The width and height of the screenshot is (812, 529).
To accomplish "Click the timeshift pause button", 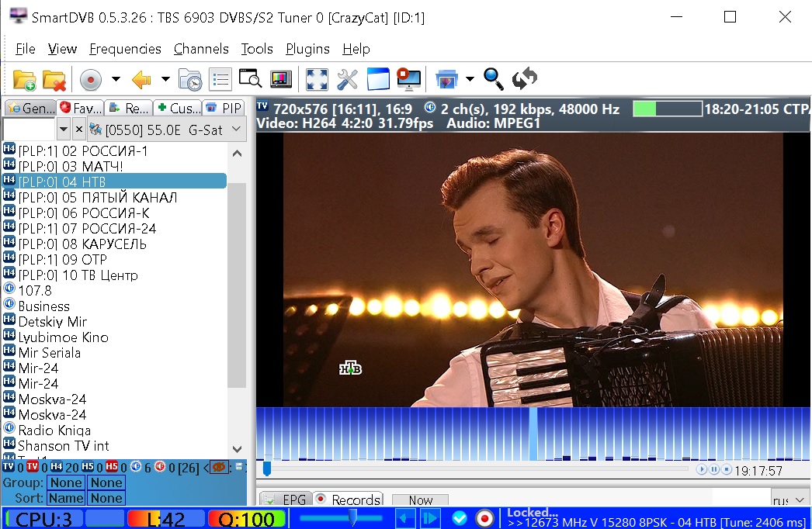I will coord(714,469).
